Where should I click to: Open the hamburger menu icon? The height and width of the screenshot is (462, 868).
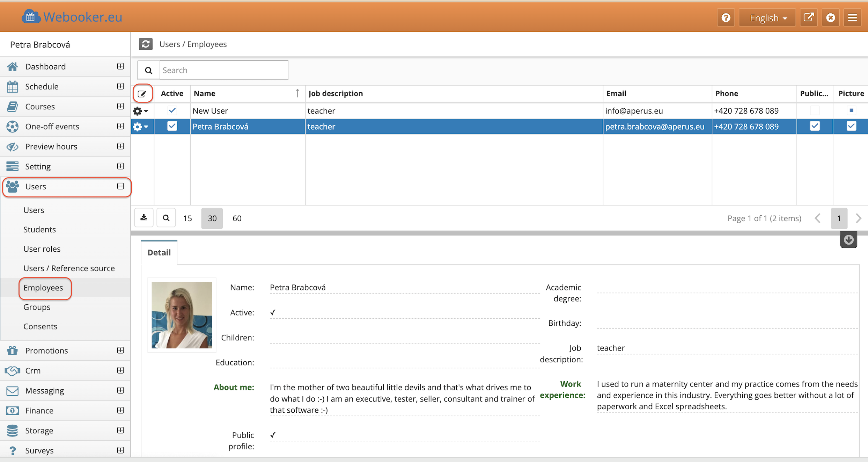click(852, 18)
